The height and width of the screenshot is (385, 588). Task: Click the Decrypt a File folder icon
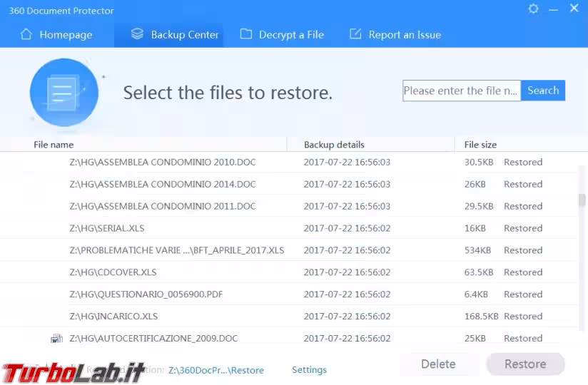[246, 34]
